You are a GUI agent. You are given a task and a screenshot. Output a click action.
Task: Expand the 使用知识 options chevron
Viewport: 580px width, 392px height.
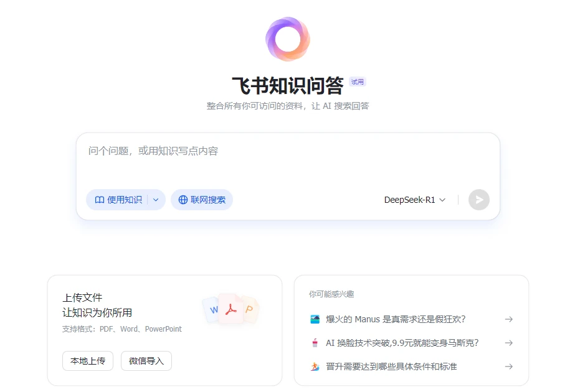click(157, 200)
